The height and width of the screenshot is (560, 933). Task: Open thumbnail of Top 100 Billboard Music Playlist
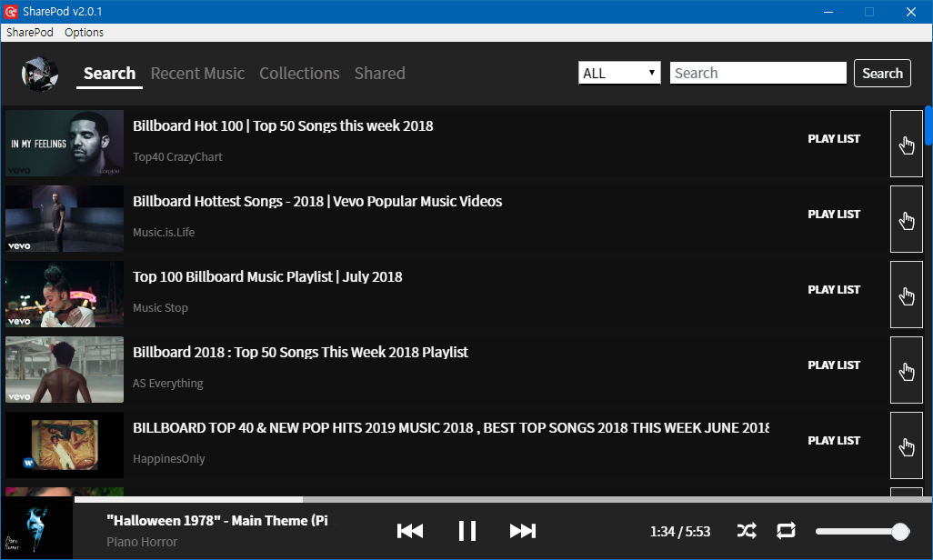pyautogui.click(x=65, y=295)
